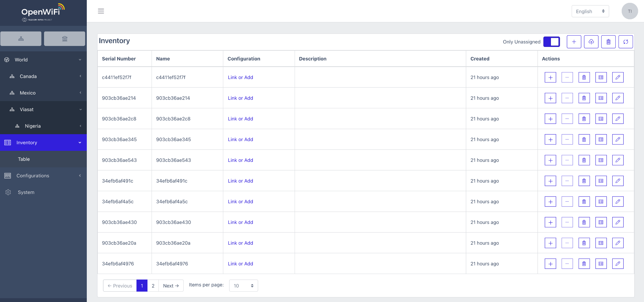Click the trash icon in the Inventory header
This screenshot has height=302, width=644.
tap(608, 42)
